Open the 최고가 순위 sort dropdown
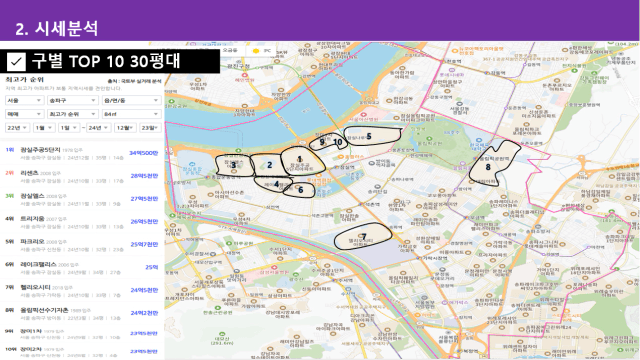Screen dimensions: 640x360 point(72,114)
